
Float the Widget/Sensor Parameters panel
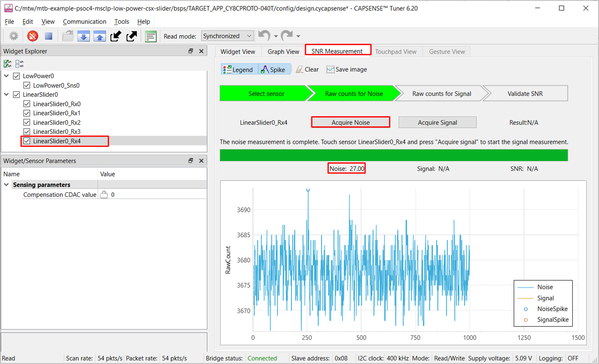tap(191, 161)
